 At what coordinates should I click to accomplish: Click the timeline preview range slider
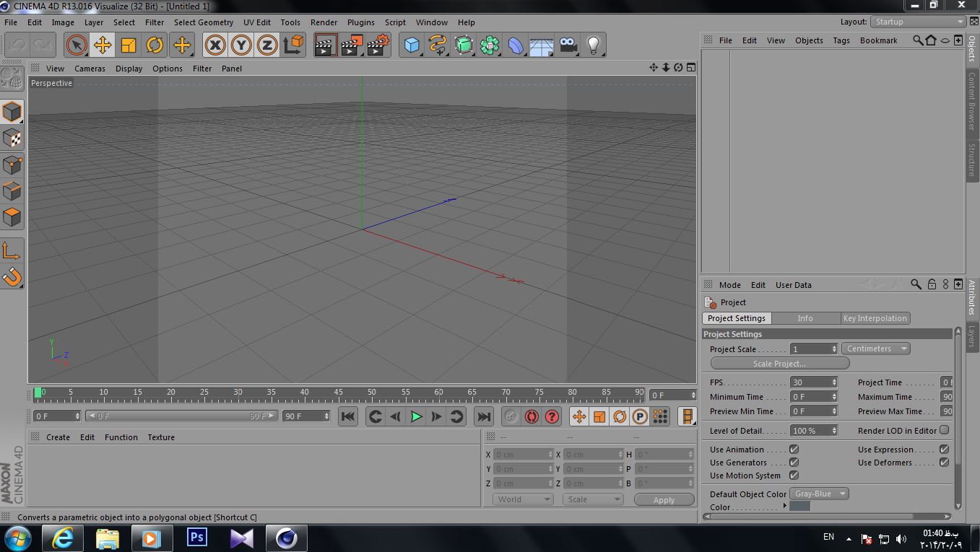(181, 416)
